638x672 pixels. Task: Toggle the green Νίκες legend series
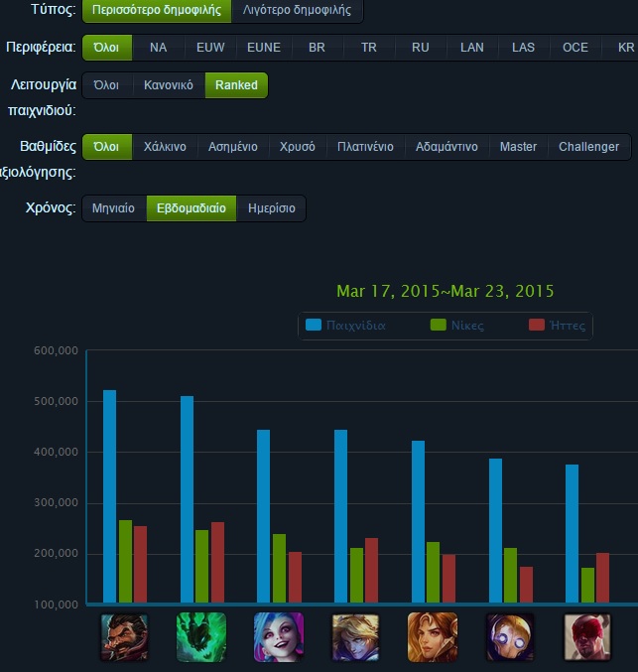point(457,326)
